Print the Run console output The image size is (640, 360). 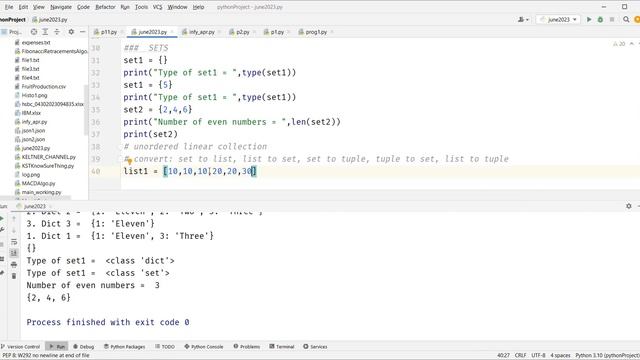(14, 265)
